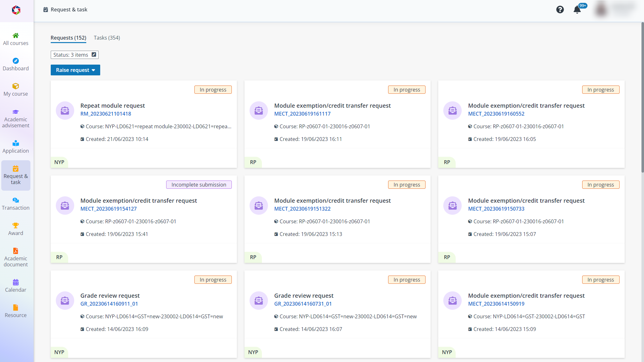Screen dimensions: 644x362
Task: Click the Incomplete submission status badge
Action: (x=199, y=185)
